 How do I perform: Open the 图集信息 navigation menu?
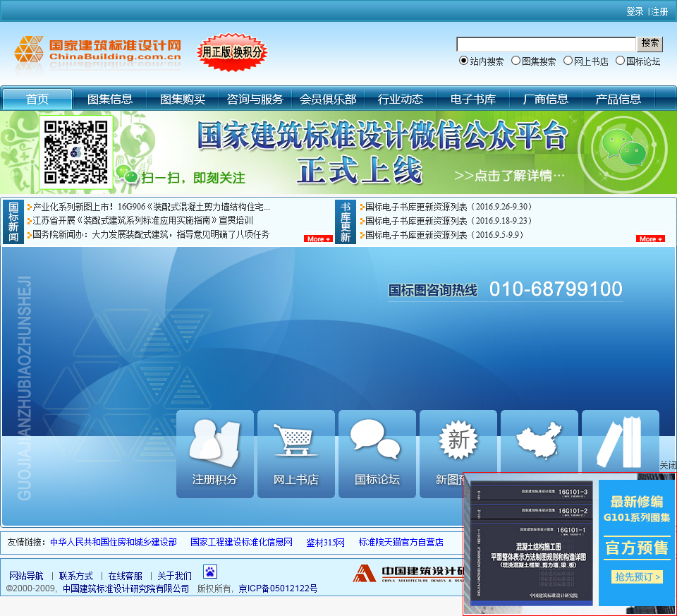110,99
